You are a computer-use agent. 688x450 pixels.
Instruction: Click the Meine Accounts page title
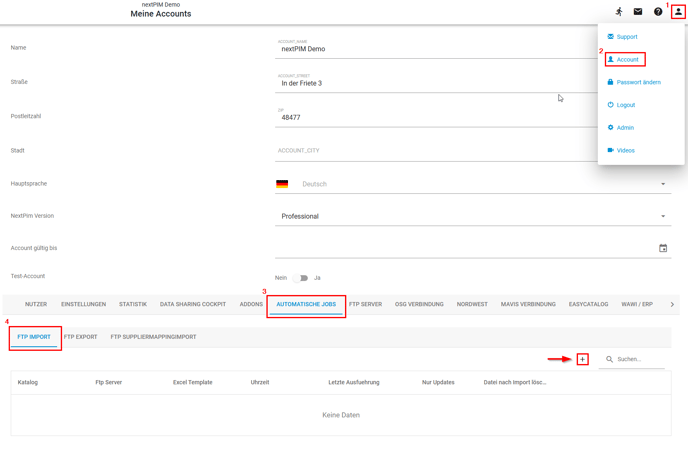(x=161, y=14)
